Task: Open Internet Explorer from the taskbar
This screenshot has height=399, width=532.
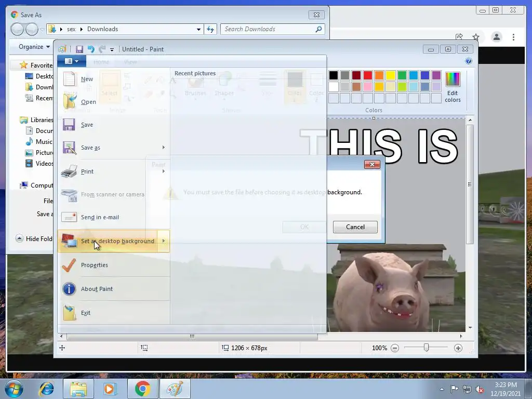Action: point(46,389)
